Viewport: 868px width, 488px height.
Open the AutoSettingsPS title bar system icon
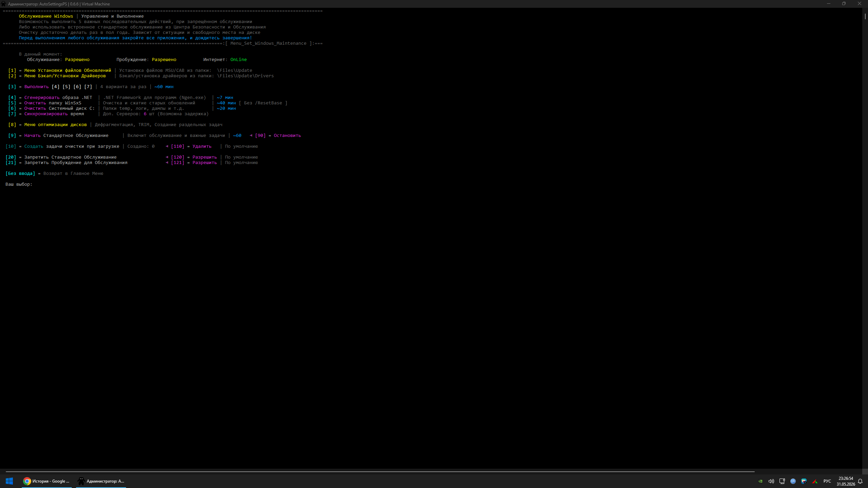4,4
